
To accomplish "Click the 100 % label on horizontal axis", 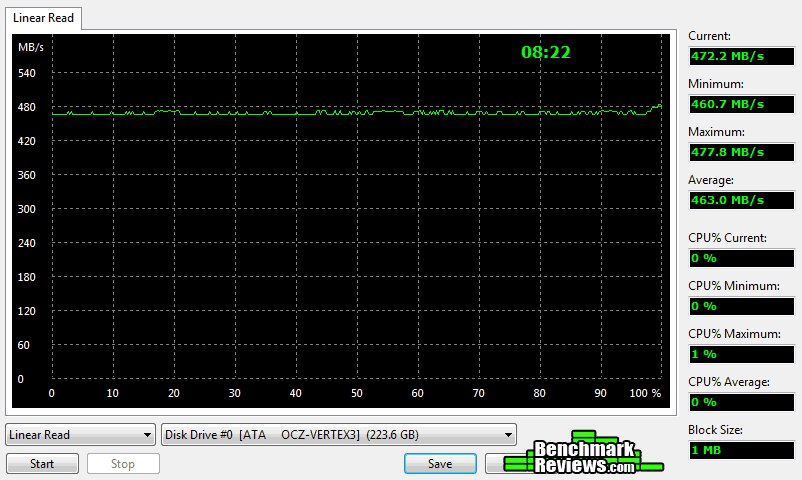I will pos(645,393).
